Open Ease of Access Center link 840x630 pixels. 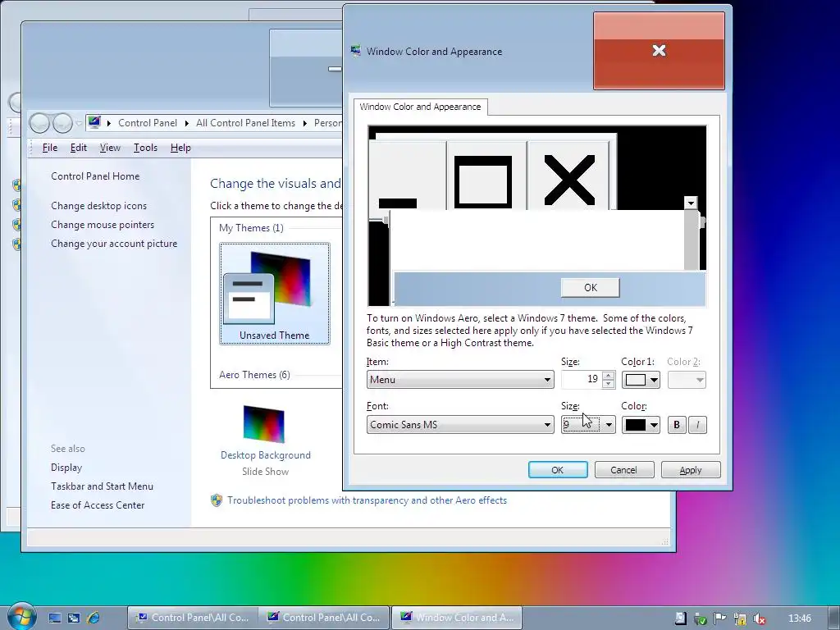point(98,504)
